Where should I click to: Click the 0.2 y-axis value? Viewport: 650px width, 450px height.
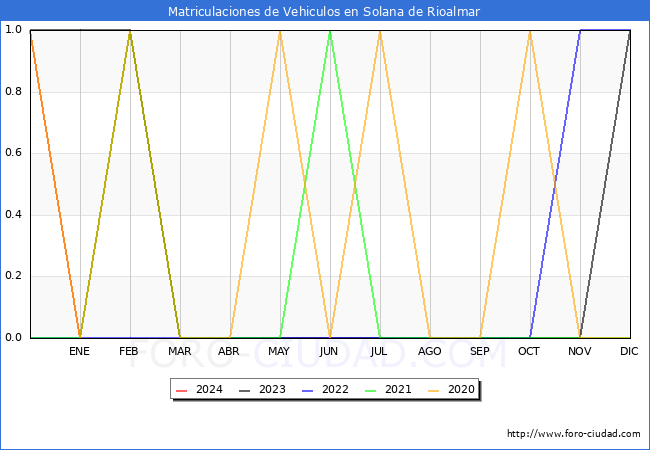point(13,276)
